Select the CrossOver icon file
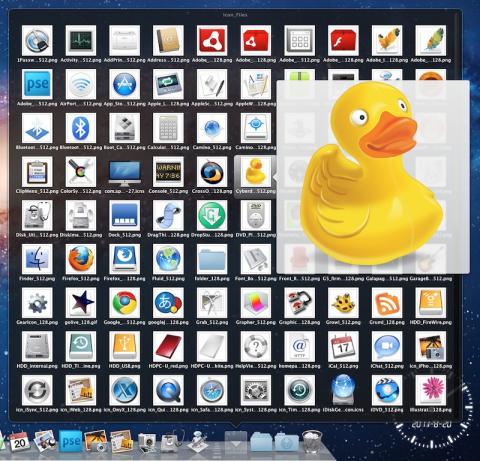Image resolution: width=480 pixels, height=461 pixels. coord(212,172)
